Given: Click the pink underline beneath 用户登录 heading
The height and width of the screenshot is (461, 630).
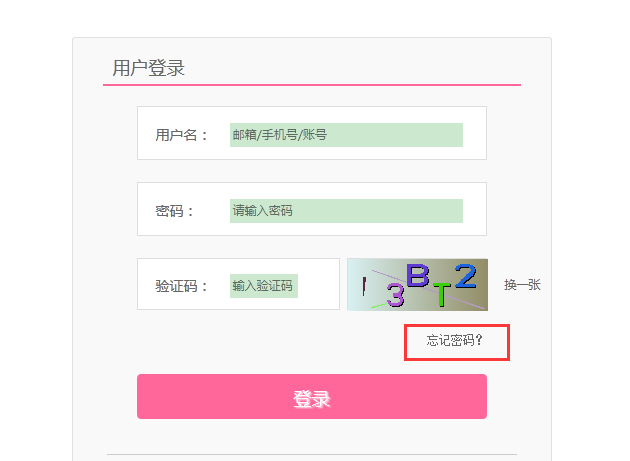Looking at the screenshot, I should (x=312, y=85).
